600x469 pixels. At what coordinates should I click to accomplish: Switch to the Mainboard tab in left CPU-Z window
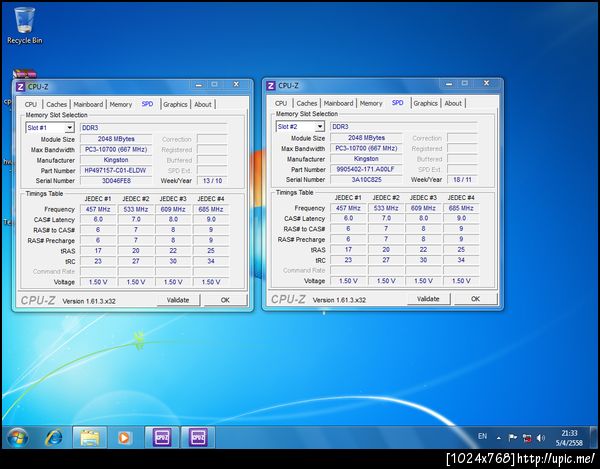88,104
